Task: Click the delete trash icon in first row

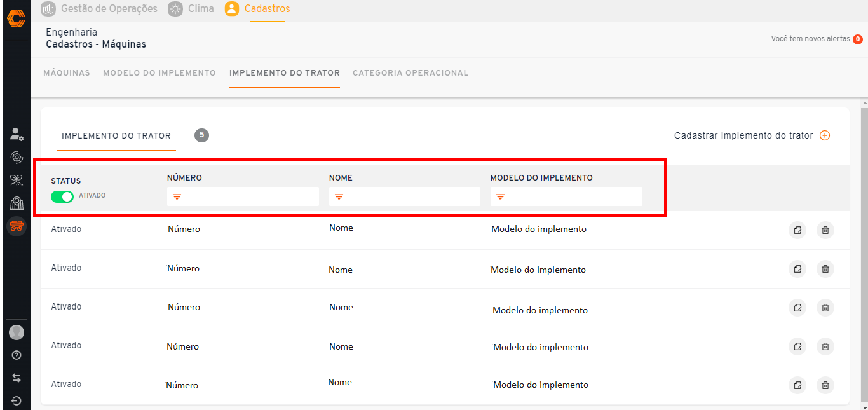Action: tap(825, 230)
